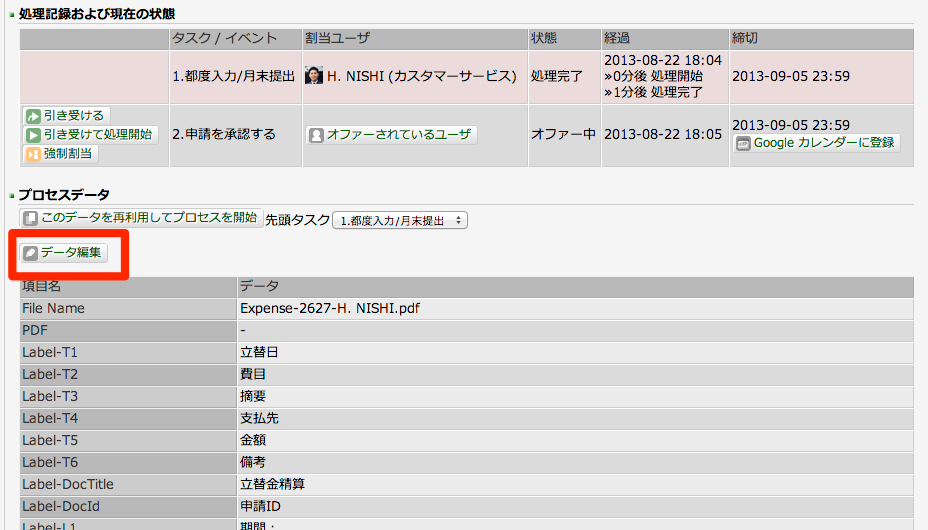This screenshot has width=928, height=530.
Task: Click the オファーされているユーザ link
Action: pyautogui.click(x=398, y=134)
